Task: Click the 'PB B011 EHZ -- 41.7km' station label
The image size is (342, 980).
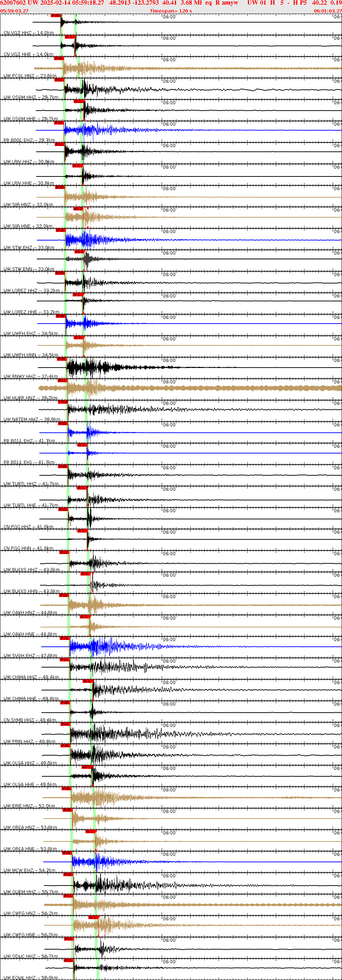Action: coord(29,441)
